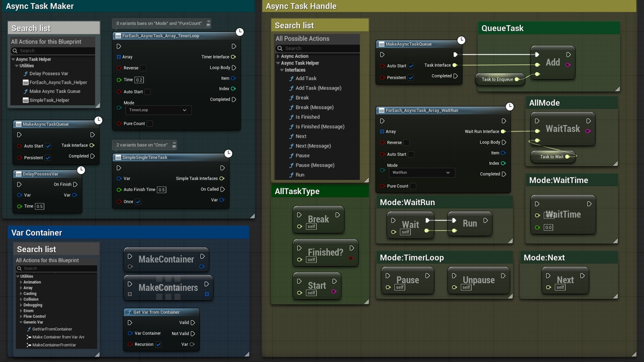Toggle Pure Count checkbox on WaitRun node

[x=413, y=186]
